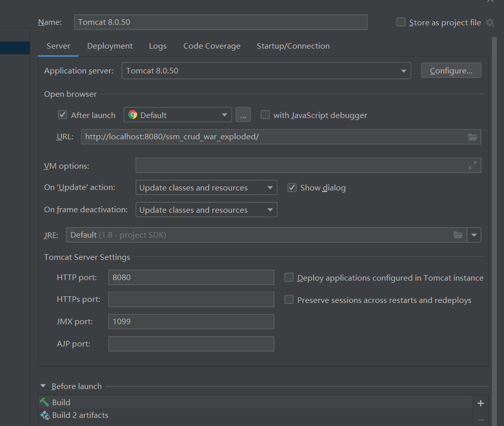Click the plus icon to add before-launch task

click(x=481, y=403)
